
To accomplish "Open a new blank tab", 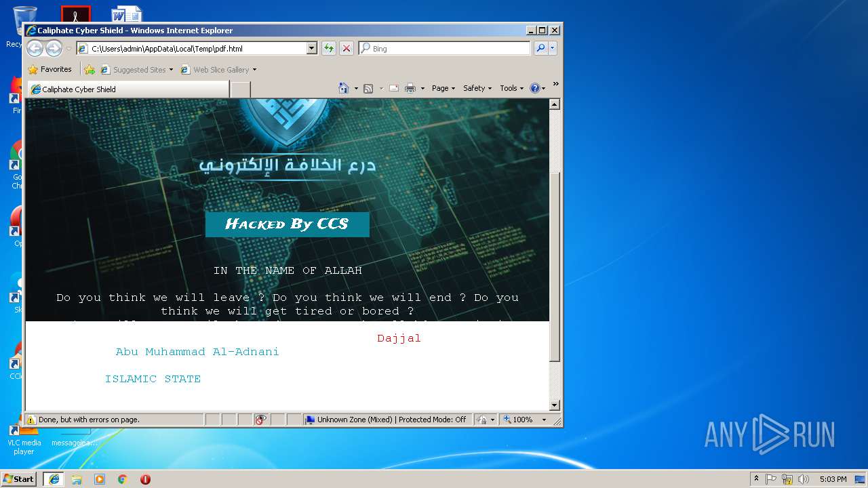I will tap(240, 89).
